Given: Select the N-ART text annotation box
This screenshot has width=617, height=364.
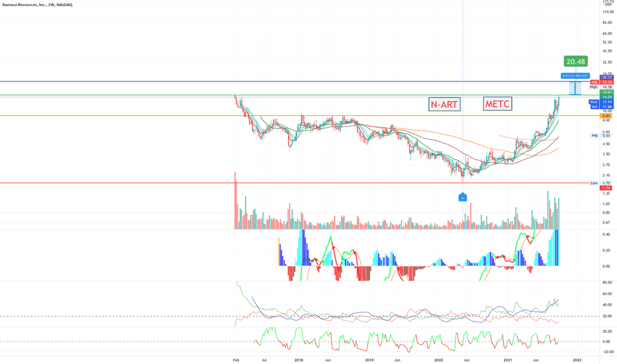Looking at the screenshot, I should click(x=444, y=105).
